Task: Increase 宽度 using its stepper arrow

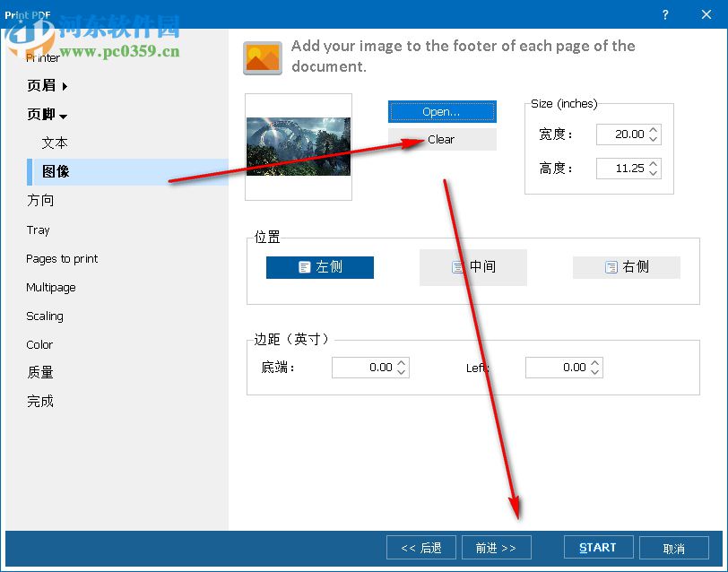Action: pyautogui.click(x=654, y=129)
